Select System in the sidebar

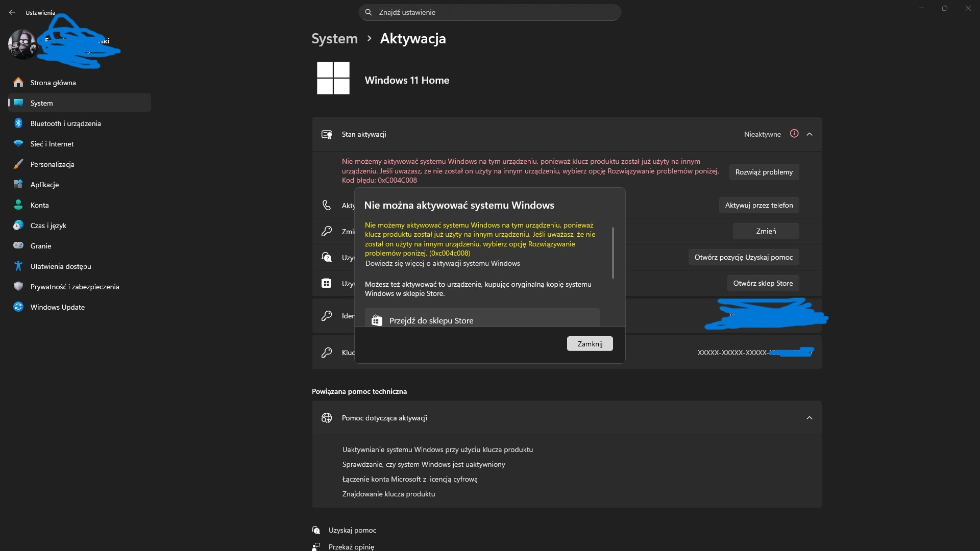tap(79, 103)
